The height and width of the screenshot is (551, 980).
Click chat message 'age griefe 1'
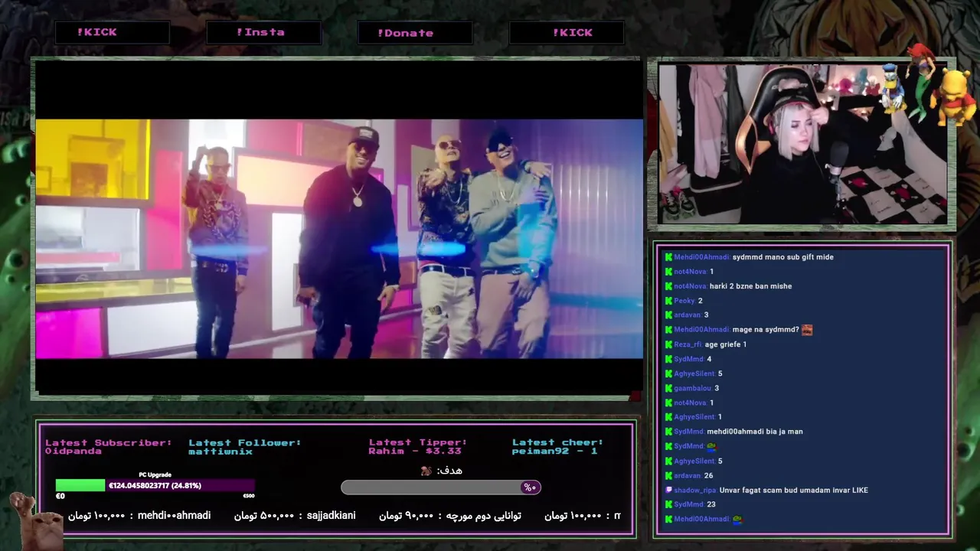pos(726,344)
